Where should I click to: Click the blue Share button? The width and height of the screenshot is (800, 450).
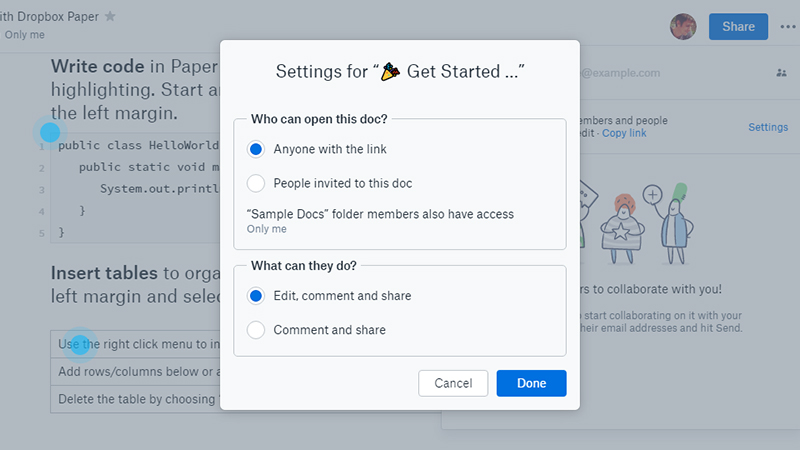(x=738, y=27)
